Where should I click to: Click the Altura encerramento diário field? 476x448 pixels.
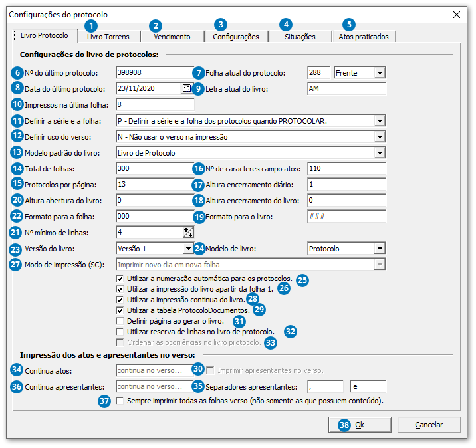tap(346, 185)
